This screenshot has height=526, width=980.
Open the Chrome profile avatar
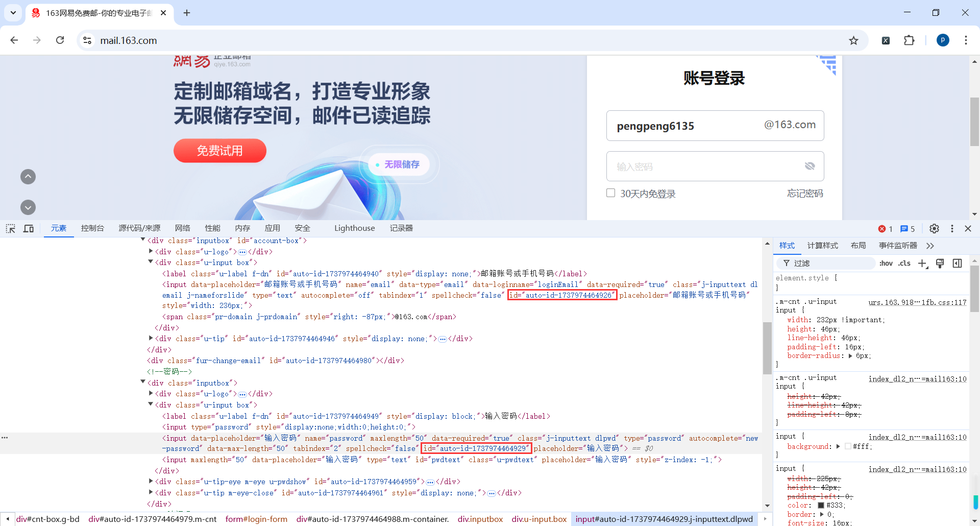pyautogui.click(x=943, y=40)
